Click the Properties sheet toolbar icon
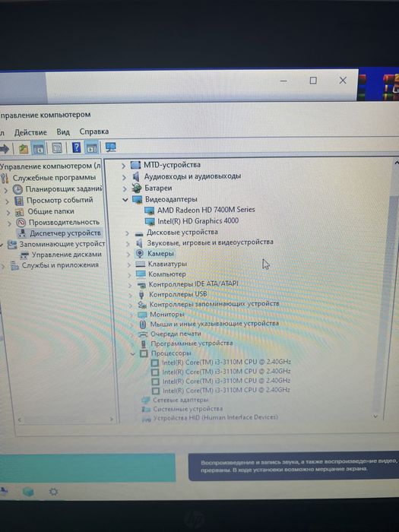Screen dimensions: 399x532 pos(57,148)
